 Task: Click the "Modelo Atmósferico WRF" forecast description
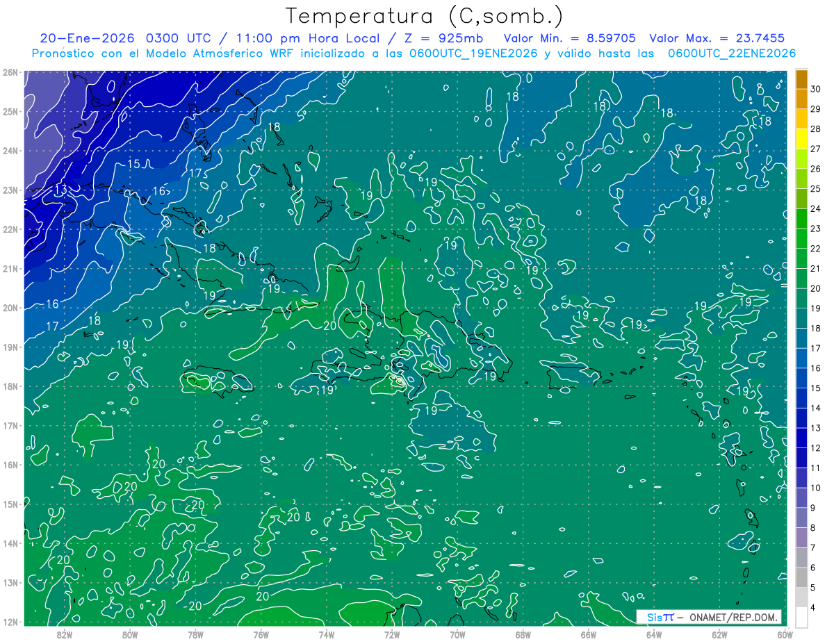point(218,53)
